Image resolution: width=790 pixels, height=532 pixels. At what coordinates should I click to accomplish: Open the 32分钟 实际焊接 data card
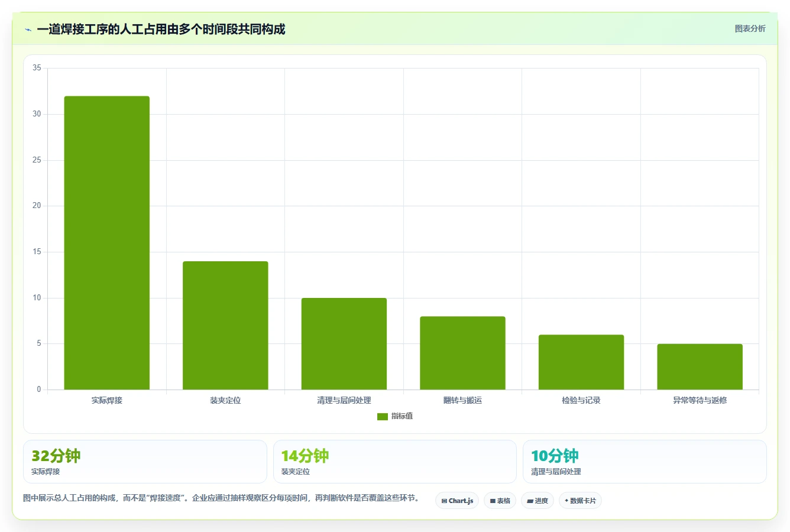145,462
